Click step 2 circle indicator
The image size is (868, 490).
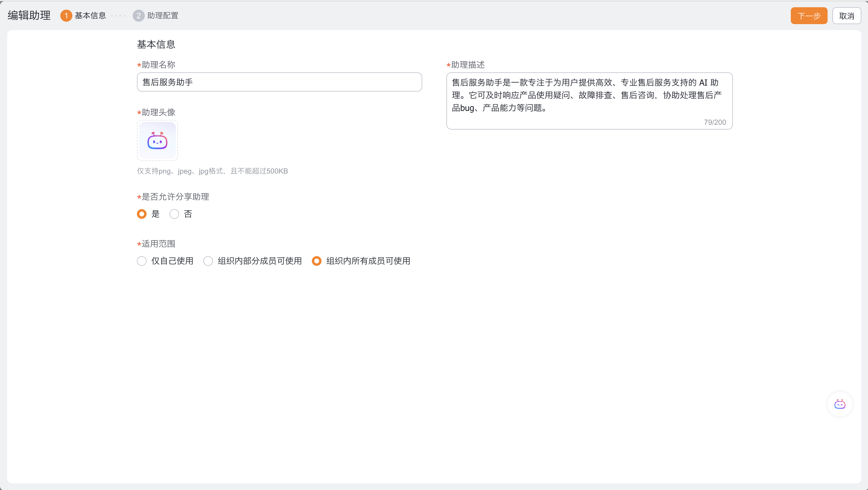point(138,15)
